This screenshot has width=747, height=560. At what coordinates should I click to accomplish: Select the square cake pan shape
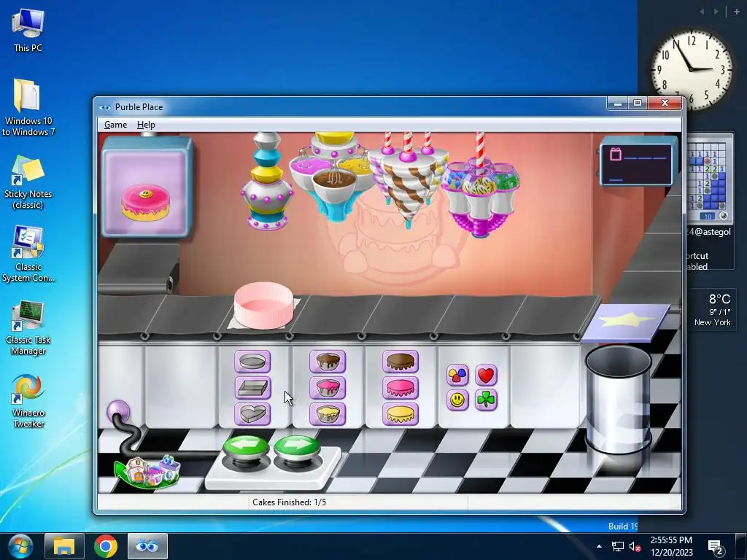(x=252, y=388)
